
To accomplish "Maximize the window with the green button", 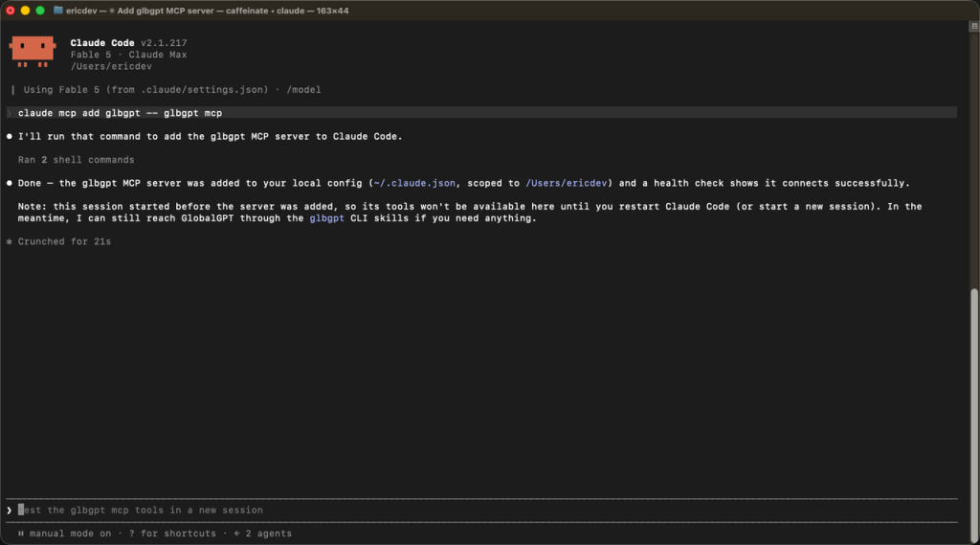I will coord(40,11).
